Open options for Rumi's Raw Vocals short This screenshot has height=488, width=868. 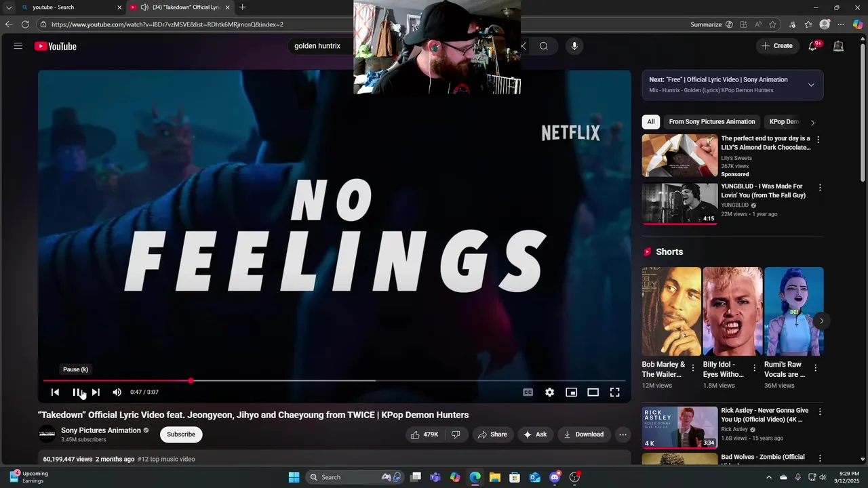815,368
